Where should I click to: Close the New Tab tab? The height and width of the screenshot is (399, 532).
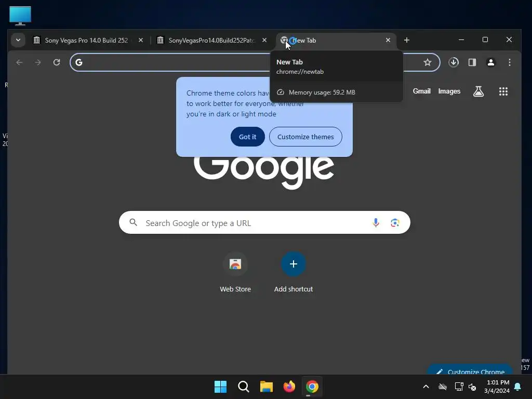tap(388, 40)
